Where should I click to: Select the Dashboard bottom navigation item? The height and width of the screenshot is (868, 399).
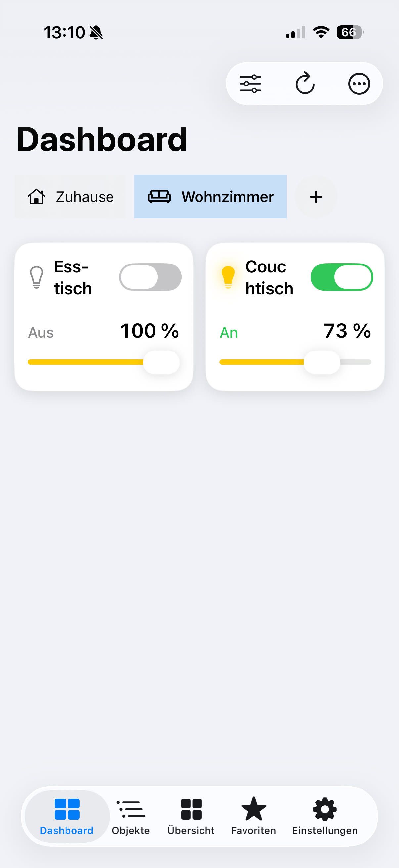(67, 817)
